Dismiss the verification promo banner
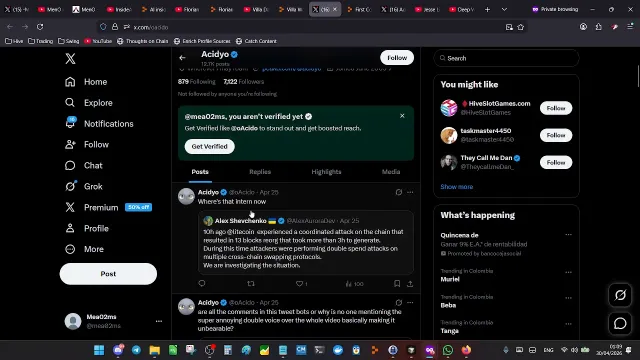 [402, 116]
